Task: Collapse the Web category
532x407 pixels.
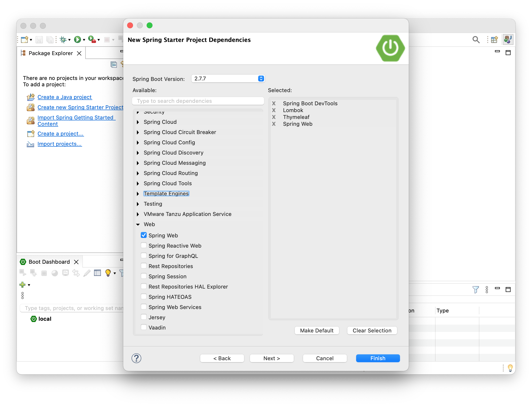Action: 138,224
